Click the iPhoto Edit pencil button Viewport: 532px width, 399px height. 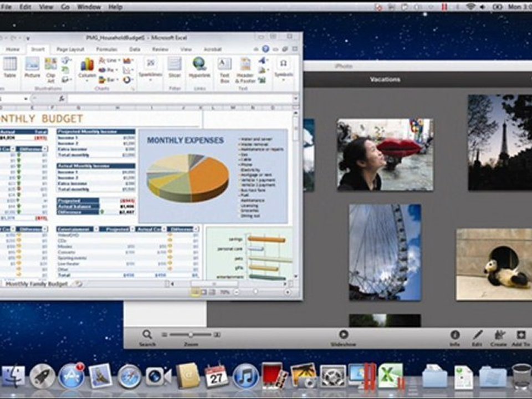pyautogui.click(x=477, y=338)
